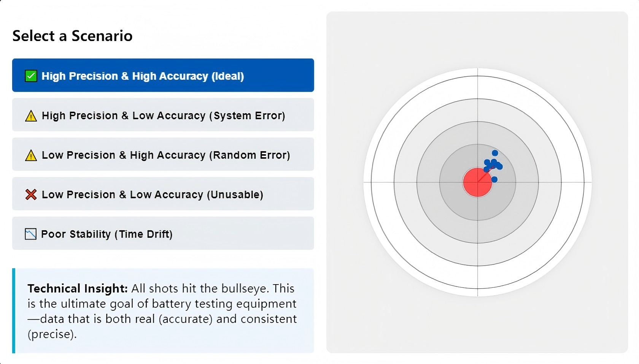Select High Precision & High Accuracy (Ideal) scenario

click(x=143, y=76)
